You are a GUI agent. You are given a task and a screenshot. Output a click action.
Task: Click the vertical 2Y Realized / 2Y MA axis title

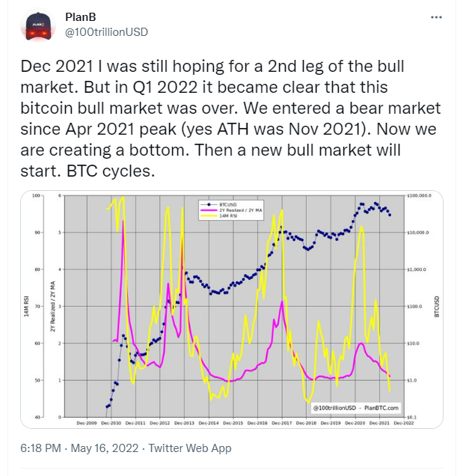coord(53,307)
